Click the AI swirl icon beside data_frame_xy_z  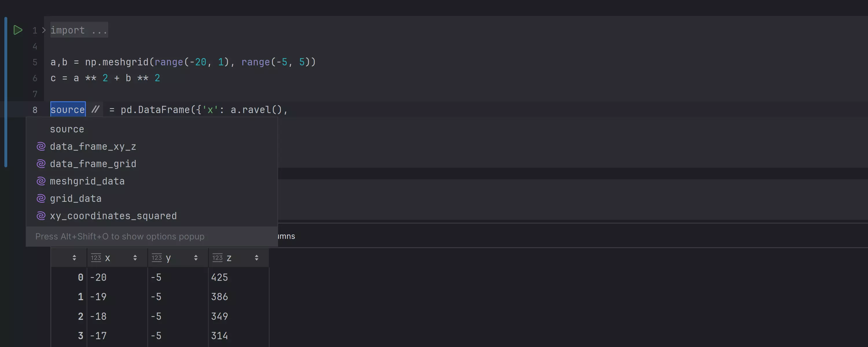tap(41, 147)
